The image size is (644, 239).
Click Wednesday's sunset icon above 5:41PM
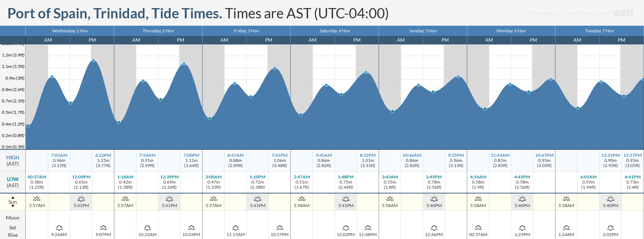pyautogui.click(x=81, y=199)
